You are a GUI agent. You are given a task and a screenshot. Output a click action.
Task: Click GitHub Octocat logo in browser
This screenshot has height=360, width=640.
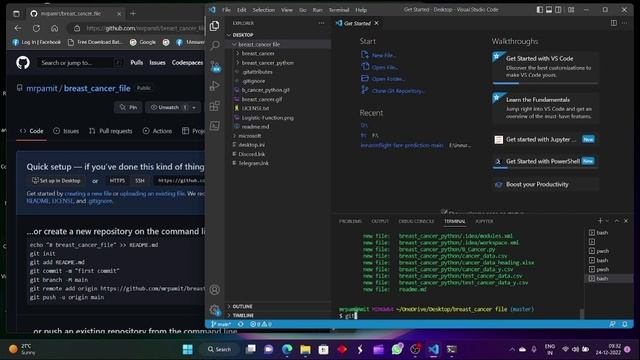23,62
